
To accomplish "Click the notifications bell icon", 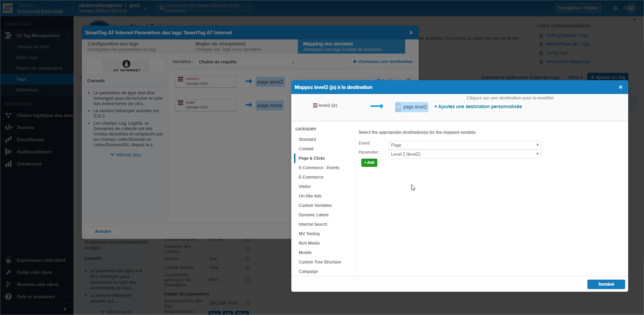I will (x=615, y=8).
